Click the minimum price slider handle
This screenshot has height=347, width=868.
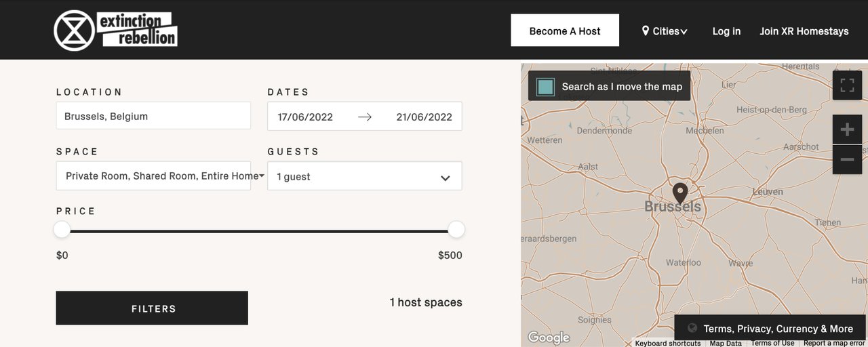coord(62,230)
